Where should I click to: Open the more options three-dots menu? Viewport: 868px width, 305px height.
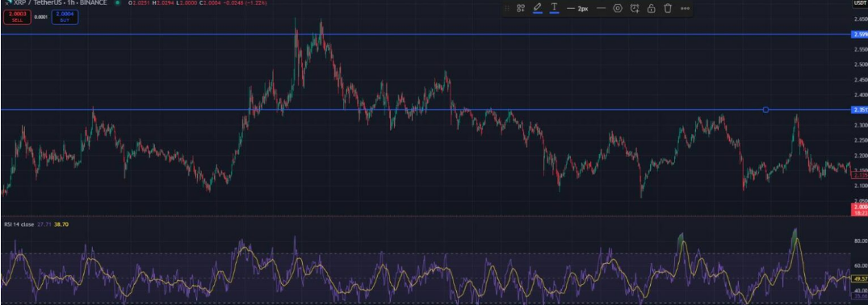[x=685, y=8]
